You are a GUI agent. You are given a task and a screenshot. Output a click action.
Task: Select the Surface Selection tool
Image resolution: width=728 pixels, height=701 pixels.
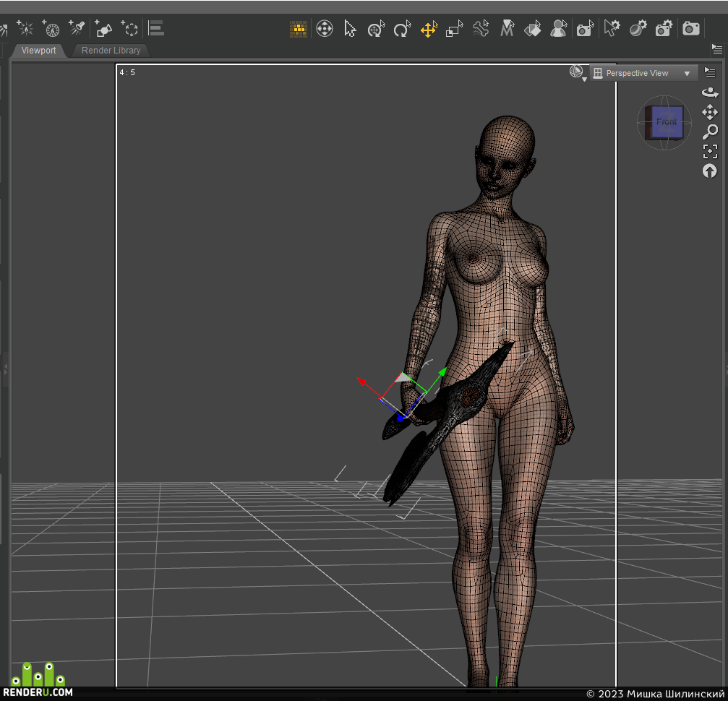pos(533,29)
